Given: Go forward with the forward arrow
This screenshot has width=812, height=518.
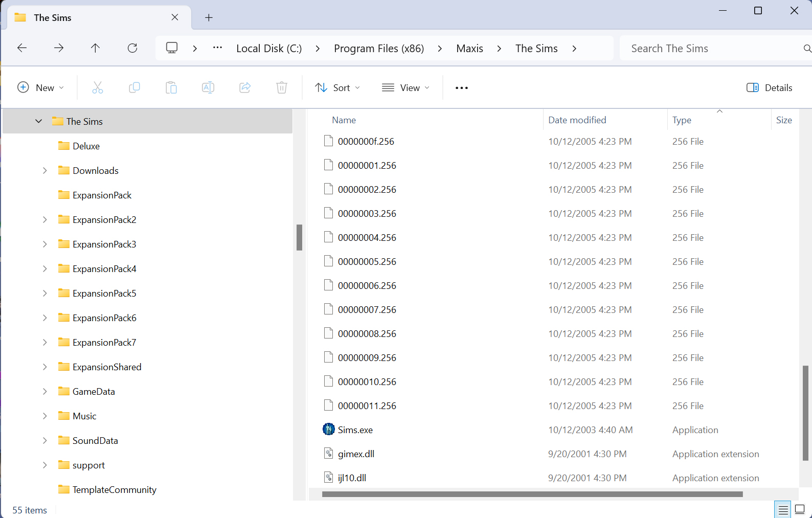Looking at the screenshot, I should coord(59,48).
